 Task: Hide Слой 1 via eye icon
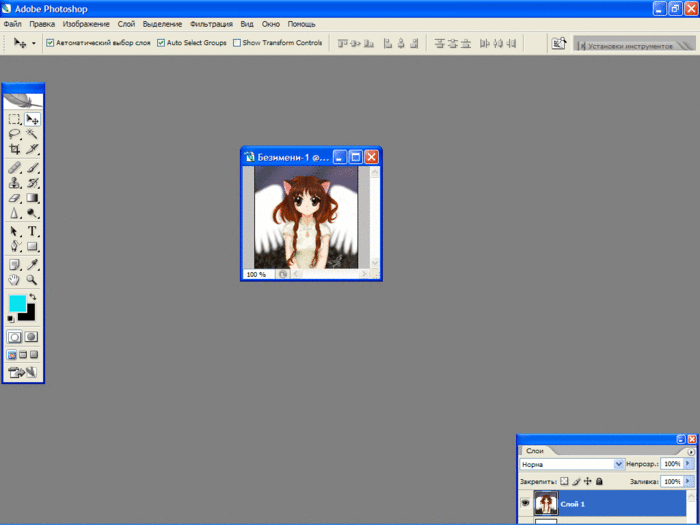(x=525, y=503)
